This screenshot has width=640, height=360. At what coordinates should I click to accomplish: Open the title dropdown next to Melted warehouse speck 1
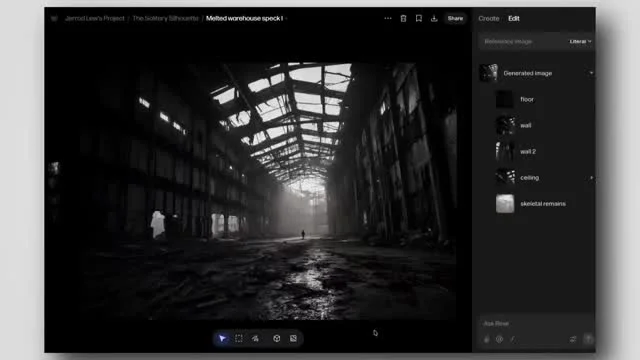point(287,18)
